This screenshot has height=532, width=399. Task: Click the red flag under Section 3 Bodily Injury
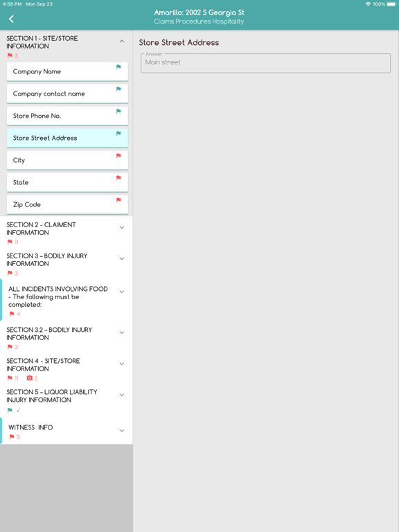10,273
